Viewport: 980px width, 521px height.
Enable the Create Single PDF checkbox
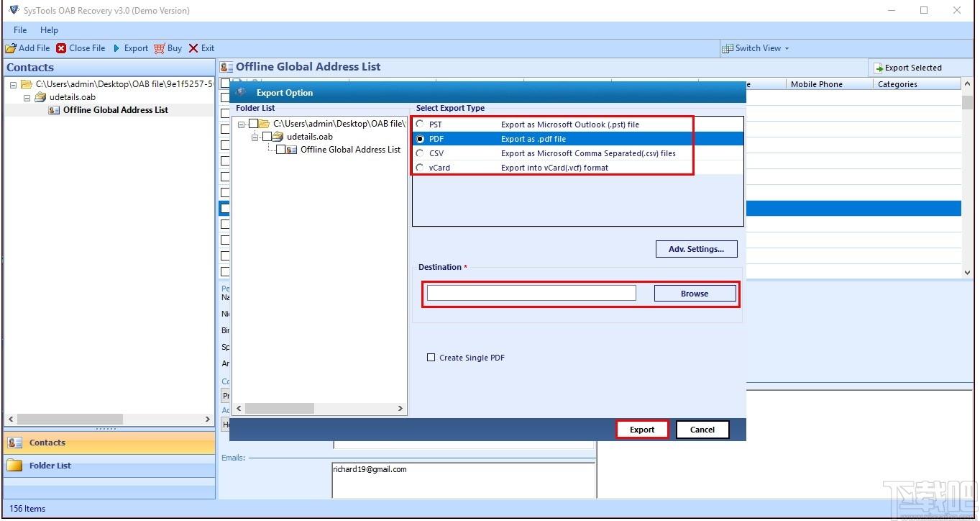tap(431, 358)
